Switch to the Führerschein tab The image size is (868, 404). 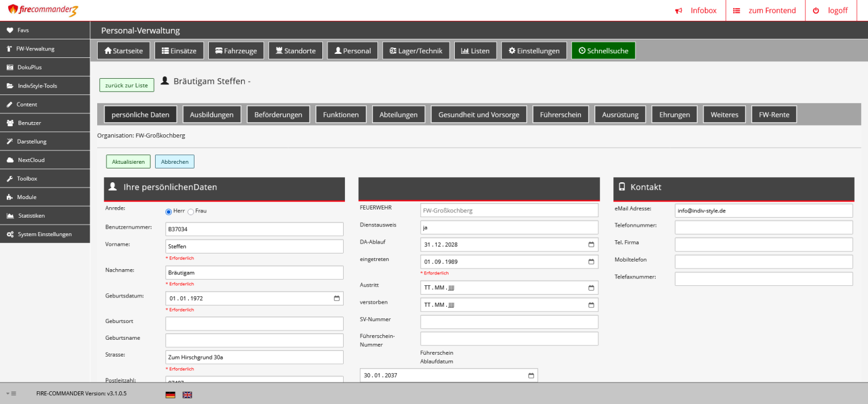click(560, 115)
